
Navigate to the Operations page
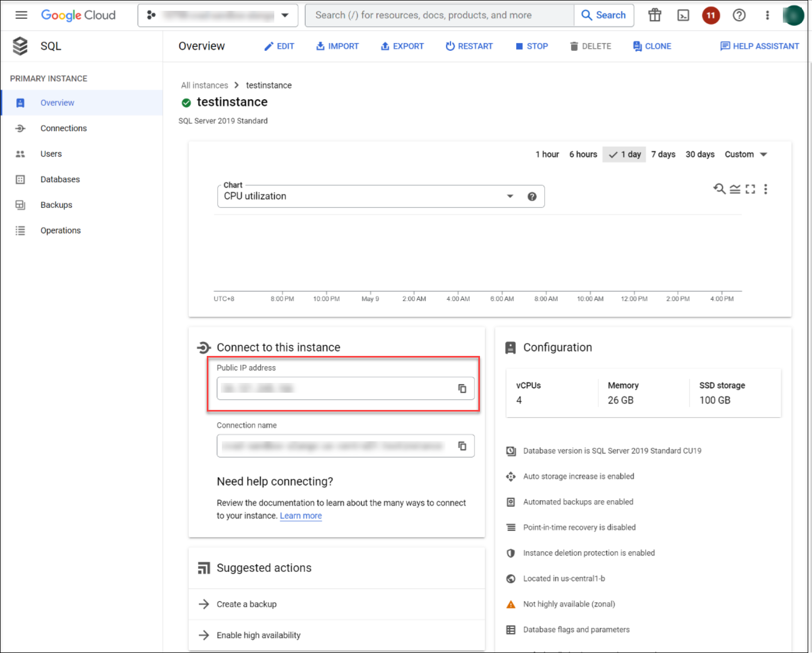(x=60, y=230)
